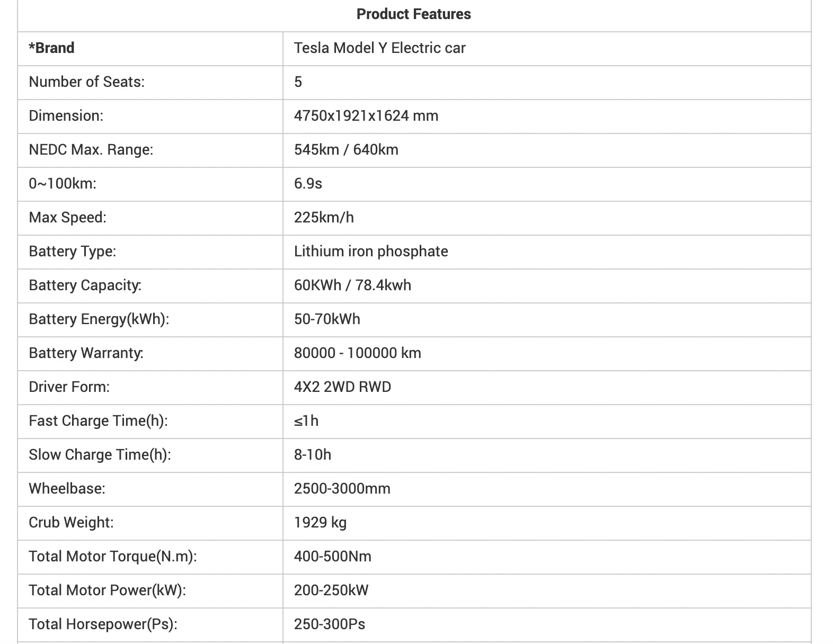
Task: Click the Wheelbase row label
Action: click(x=67, y=489)
